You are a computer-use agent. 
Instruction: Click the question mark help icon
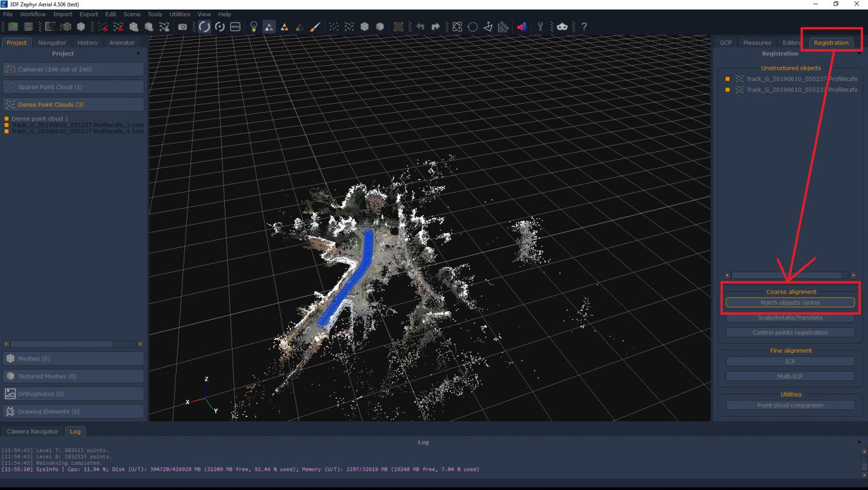584,27
